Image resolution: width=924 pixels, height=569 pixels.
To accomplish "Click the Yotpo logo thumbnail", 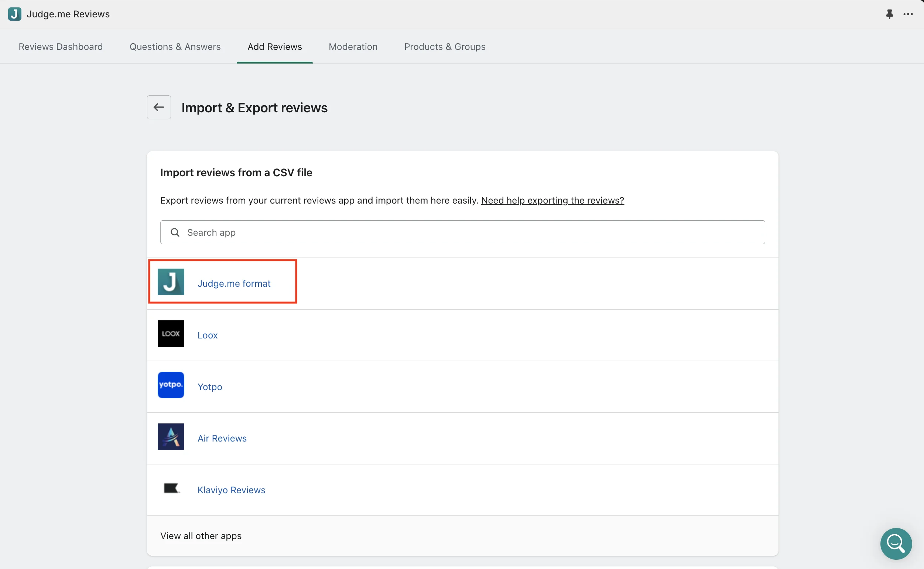I will pos(171,385).
